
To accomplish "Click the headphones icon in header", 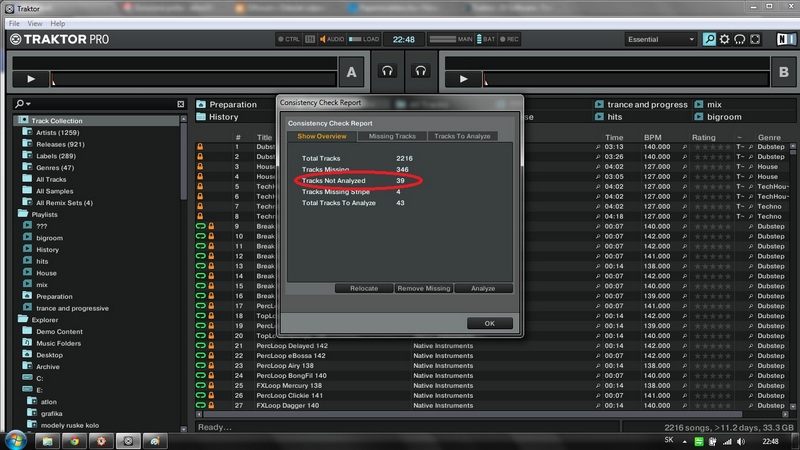I will point(741,39).
